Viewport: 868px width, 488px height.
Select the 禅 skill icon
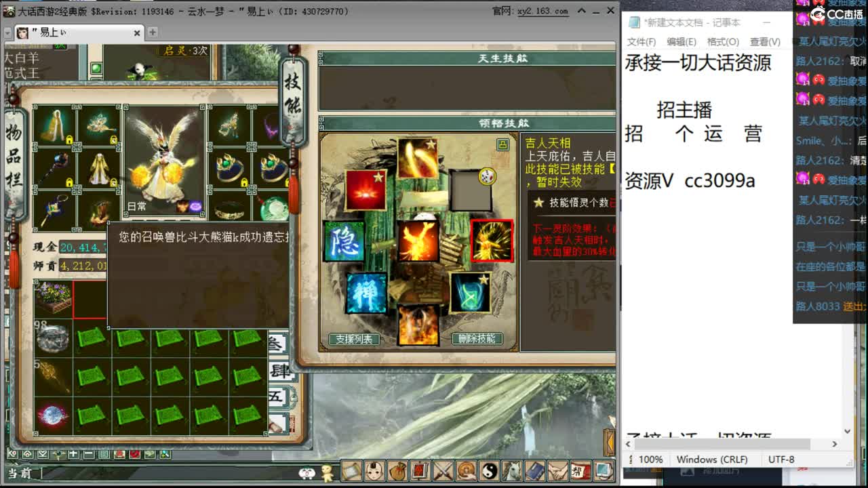[x=367, y=293]
